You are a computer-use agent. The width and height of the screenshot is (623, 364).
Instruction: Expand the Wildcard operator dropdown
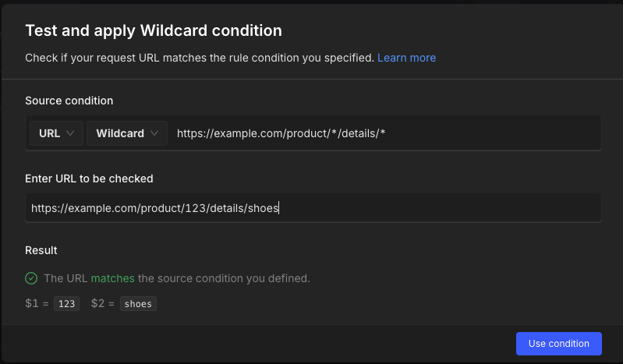point(127,133)
